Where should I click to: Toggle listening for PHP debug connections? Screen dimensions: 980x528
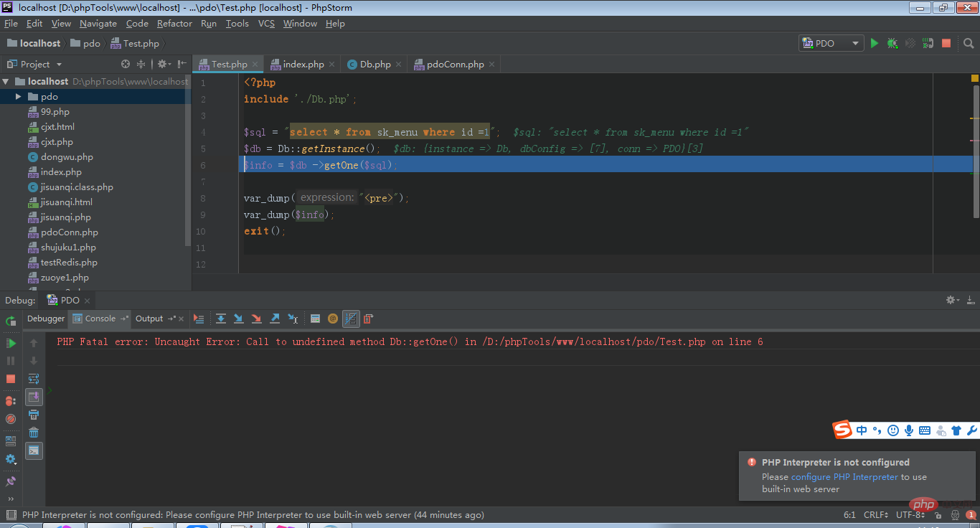pos(928,43)
